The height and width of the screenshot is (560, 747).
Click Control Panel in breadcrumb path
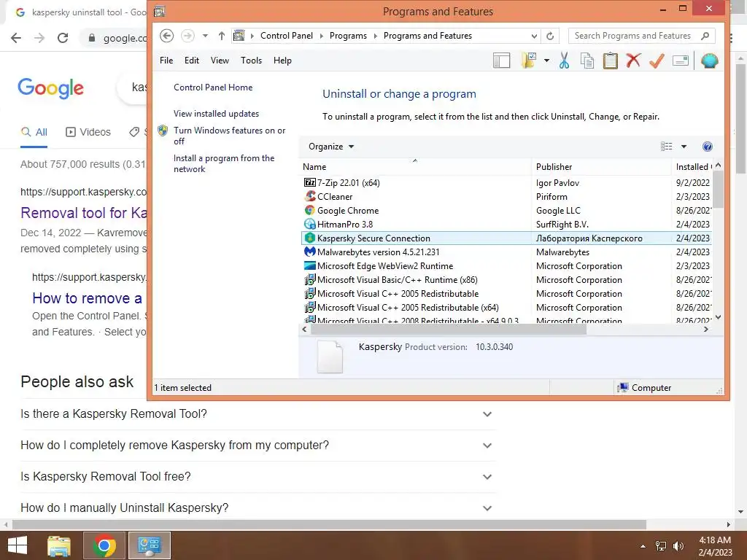[x=286, y=36]
